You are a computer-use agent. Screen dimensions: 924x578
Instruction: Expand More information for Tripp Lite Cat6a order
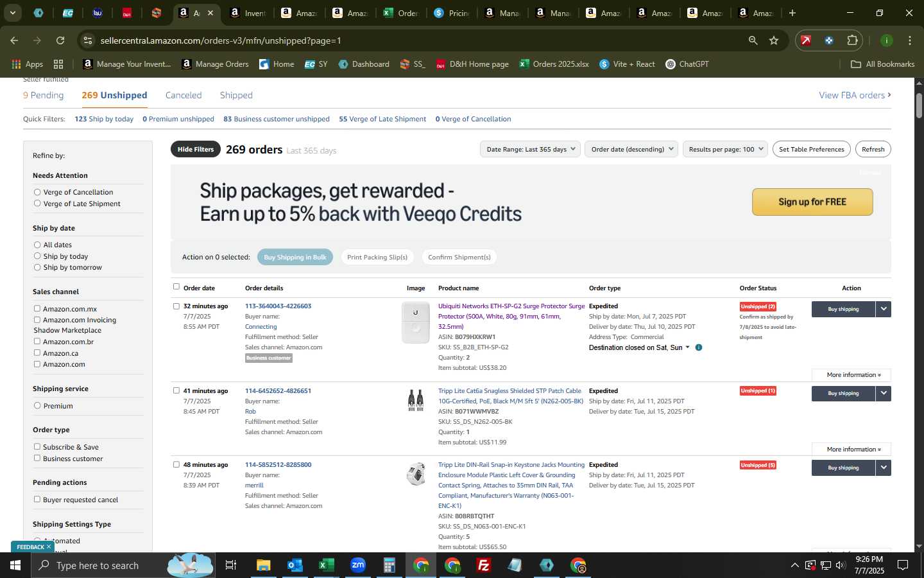851,449
